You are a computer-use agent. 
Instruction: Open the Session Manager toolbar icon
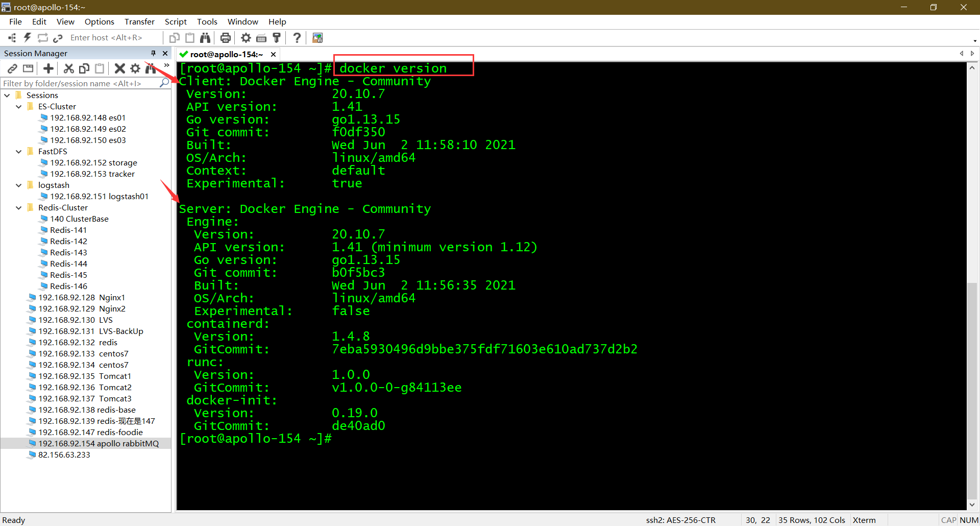pyautogui.click(x=12, y=38)
